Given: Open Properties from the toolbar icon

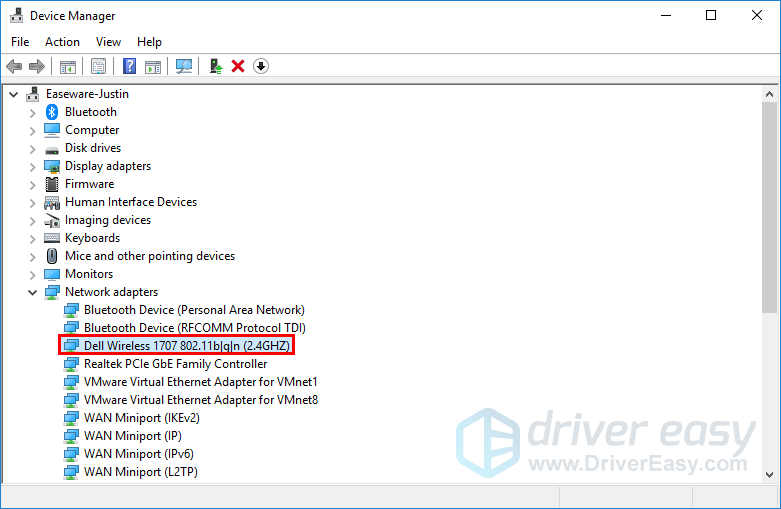Looking at the screenshot, I should point(98,66).
